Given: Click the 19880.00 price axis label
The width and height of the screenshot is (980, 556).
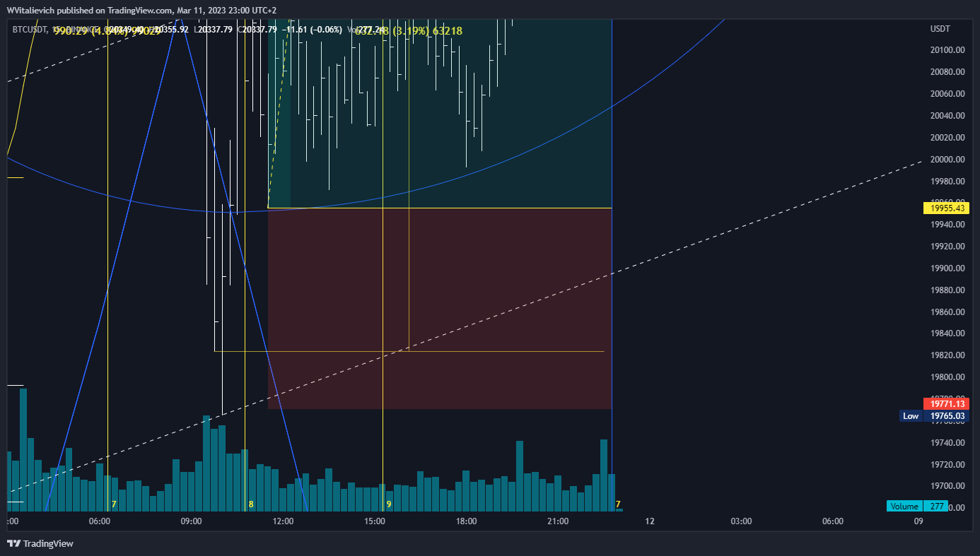Looking at the screenshot, I should pyautogui.click(x=948, y=290).
